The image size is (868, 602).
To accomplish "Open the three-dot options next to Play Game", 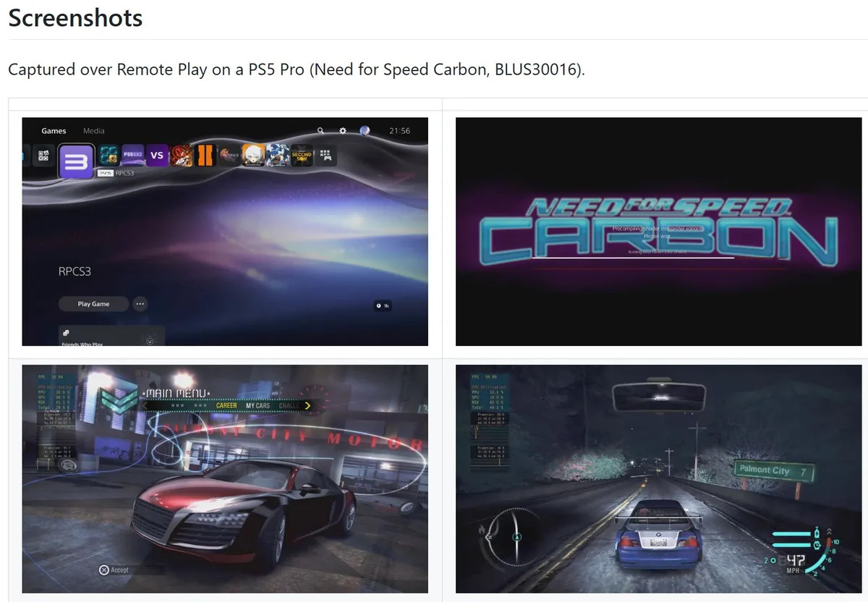I will coord(140,304).
